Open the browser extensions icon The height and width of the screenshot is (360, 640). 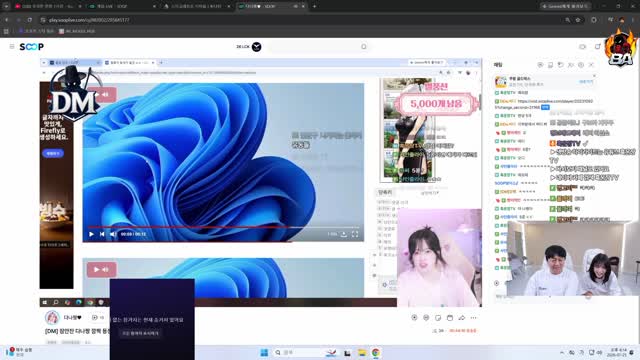(594, 20)
